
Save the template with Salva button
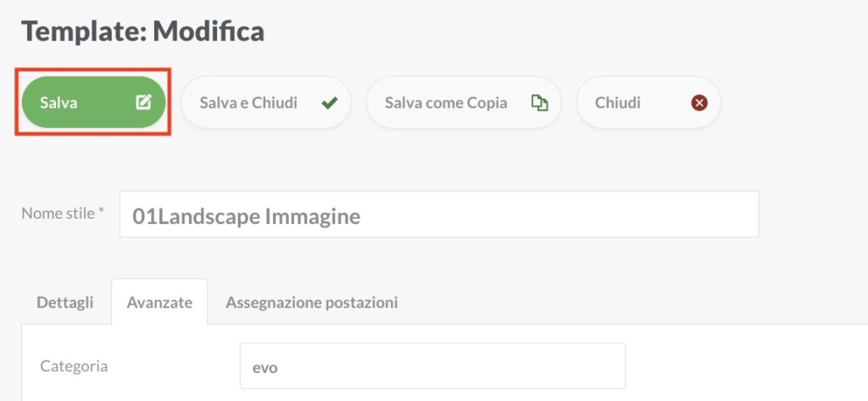click(x=93, y=103)
